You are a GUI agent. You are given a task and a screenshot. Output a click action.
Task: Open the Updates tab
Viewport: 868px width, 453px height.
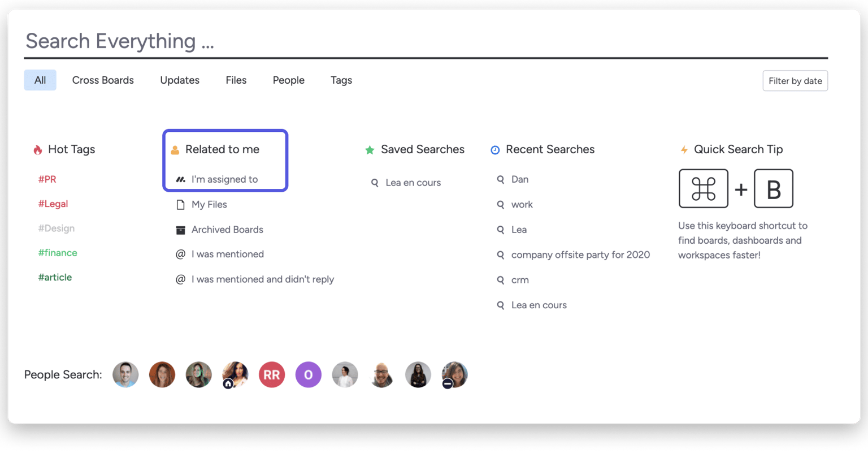180,80
